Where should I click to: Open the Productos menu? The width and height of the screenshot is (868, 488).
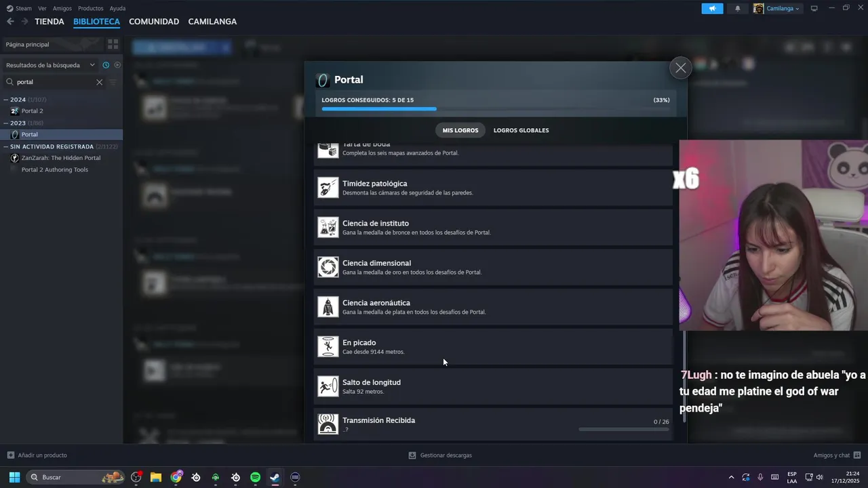click(x=91, y=8)
